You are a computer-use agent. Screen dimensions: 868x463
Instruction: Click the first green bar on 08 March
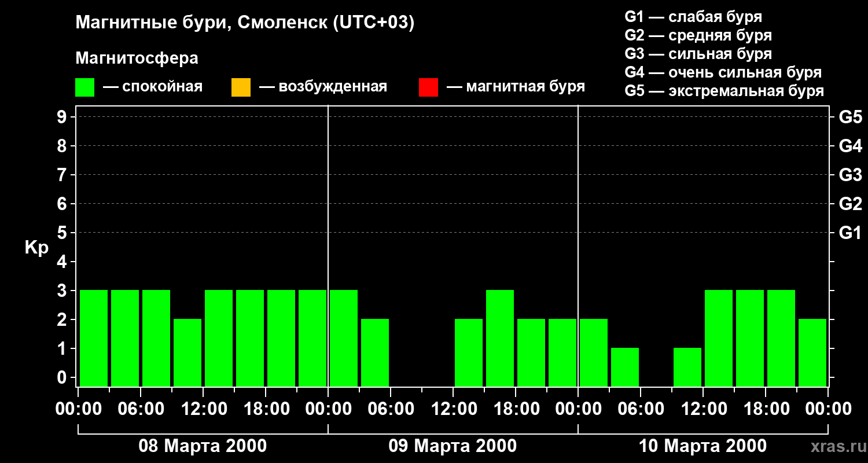pos(94,338)
